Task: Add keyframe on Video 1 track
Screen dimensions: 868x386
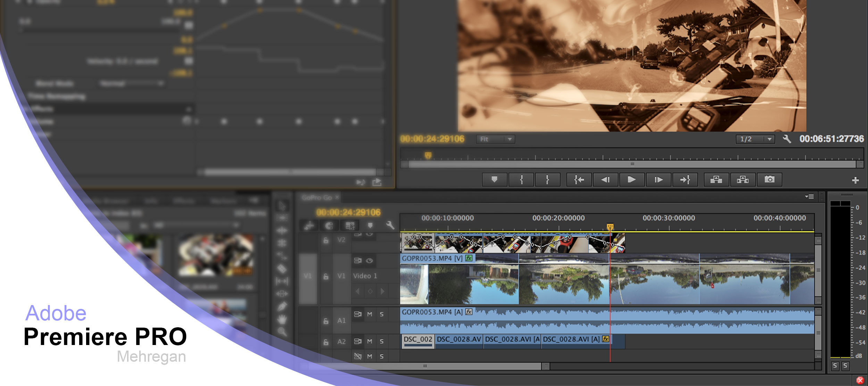Action: click(x=370, y=291)
